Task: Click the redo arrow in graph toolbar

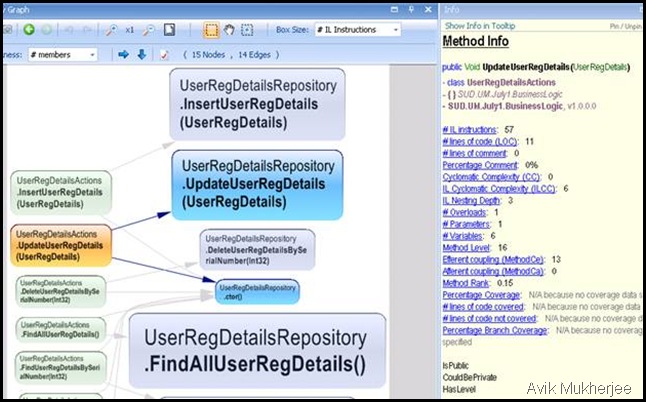Action: [87, 30]
